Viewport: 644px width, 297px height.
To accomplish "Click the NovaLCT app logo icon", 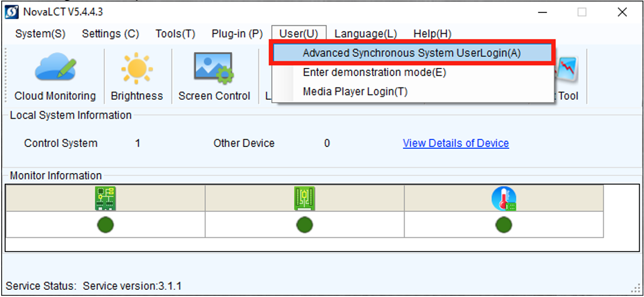I will tap(12, 12).
